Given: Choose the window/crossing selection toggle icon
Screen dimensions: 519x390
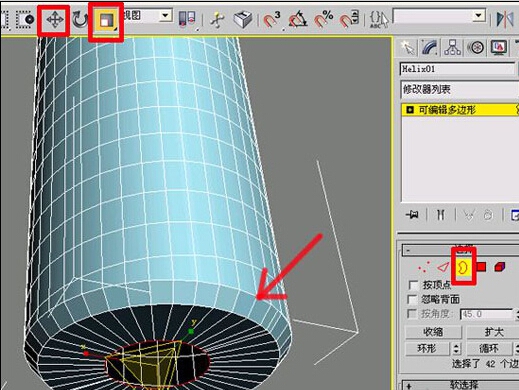Looking at the screenshot, I should pyautogui.click(x=25, y=19).
